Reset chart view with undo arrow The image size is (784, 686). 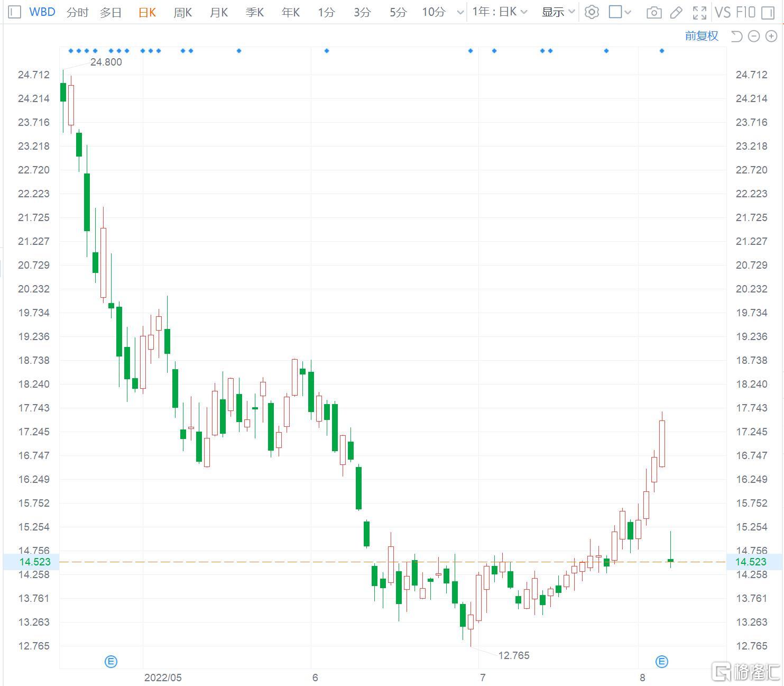(x=736, y=36)
